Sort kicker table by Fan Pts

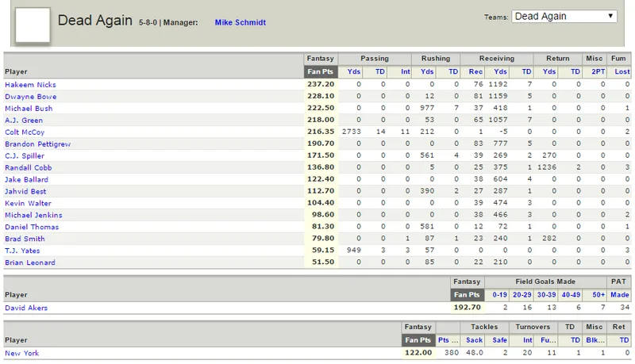(467, 295)
